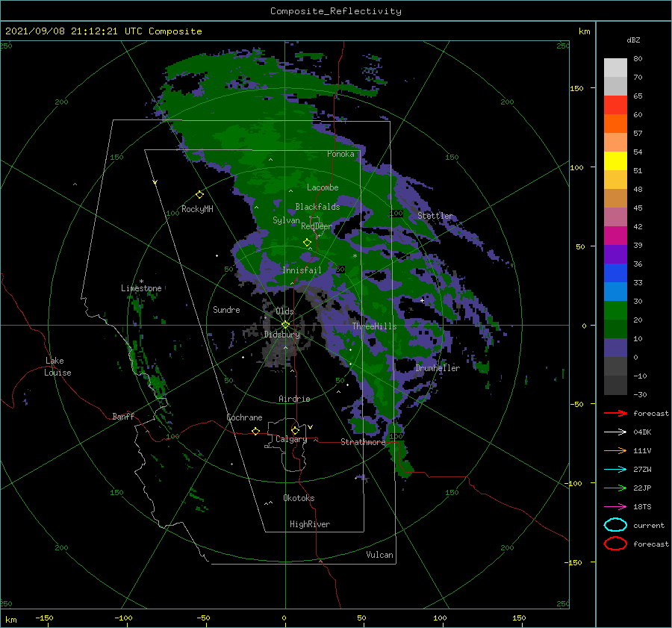
Task: Click the yellow diamond marker below RedDeer
Action: pyautogui.click(x=307, y=243)
